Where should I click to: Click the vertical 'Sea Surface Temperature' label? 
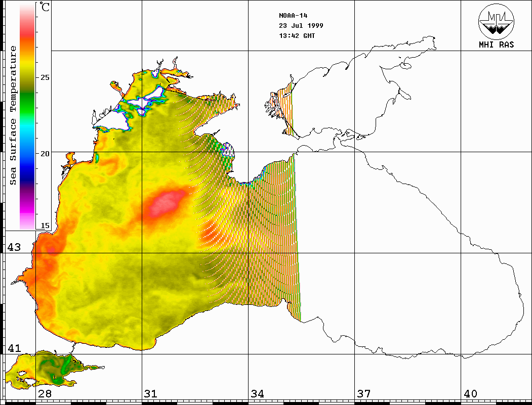point(13,115)
